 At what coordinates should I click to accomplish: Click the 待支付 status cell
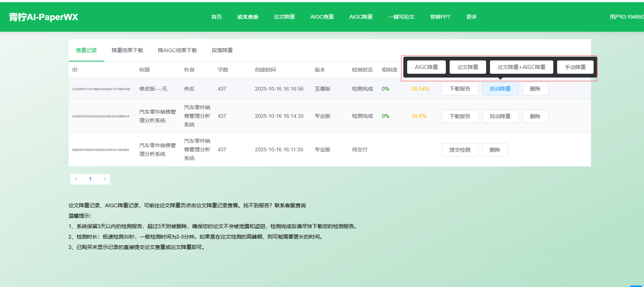[x=360, y=149]
